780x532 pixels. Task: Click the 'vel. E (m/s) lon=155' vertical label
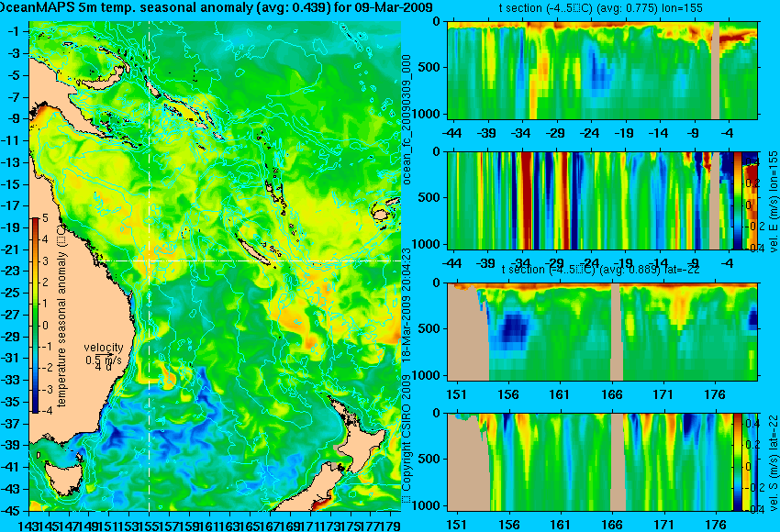coord(773,202)
